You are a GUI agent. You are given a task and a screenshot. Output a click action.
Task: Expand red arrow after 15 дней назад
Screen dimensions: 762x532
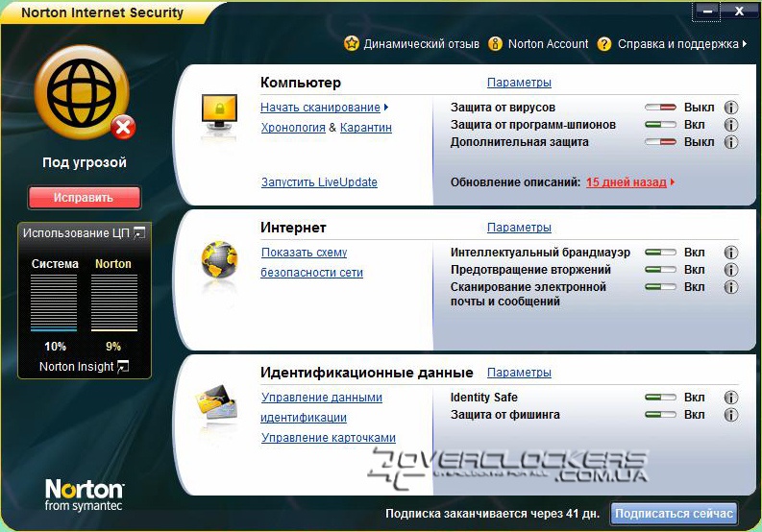673,182
